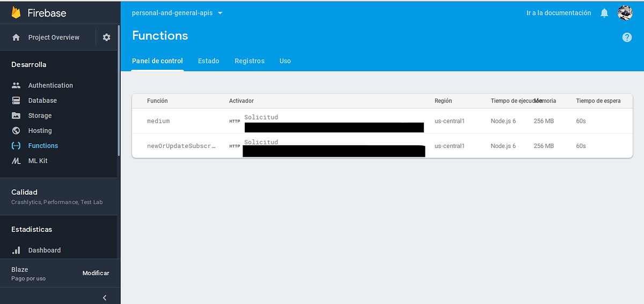This screenshot has height=304, width=644.
Task: Click the Región column header
Action: click(x=443, y=101)
